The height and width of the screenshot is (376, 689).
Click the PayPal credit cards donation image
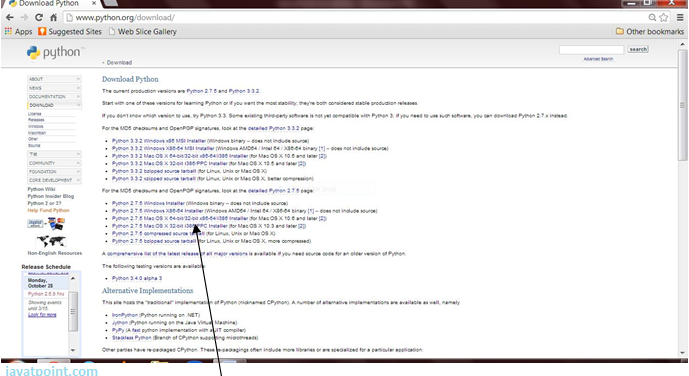pos(46,224)
